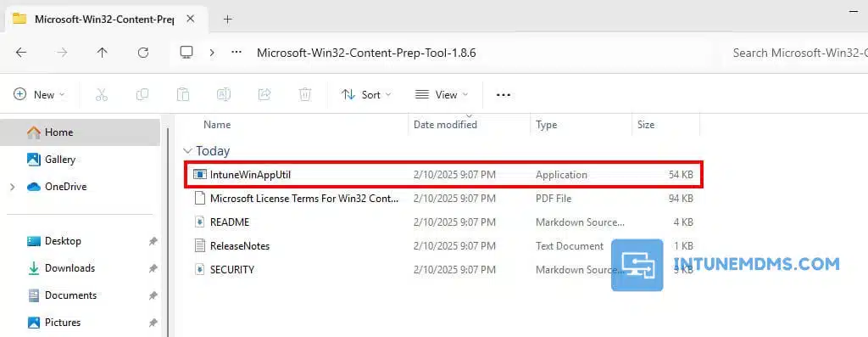This screenshot has height=337, width=868.
Task: Click the IntuneWinAppUtil application icon
Action: click(x=199, y=175)
